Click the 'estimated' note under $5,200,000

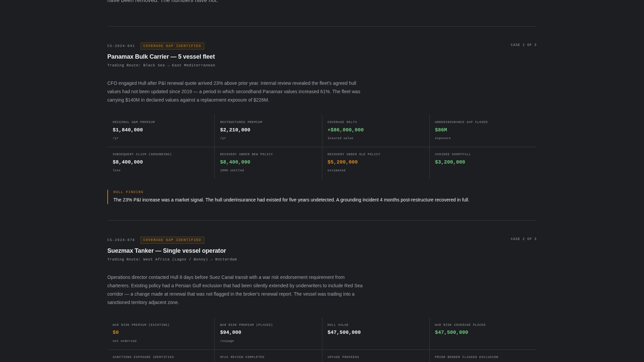click(336, 171)
